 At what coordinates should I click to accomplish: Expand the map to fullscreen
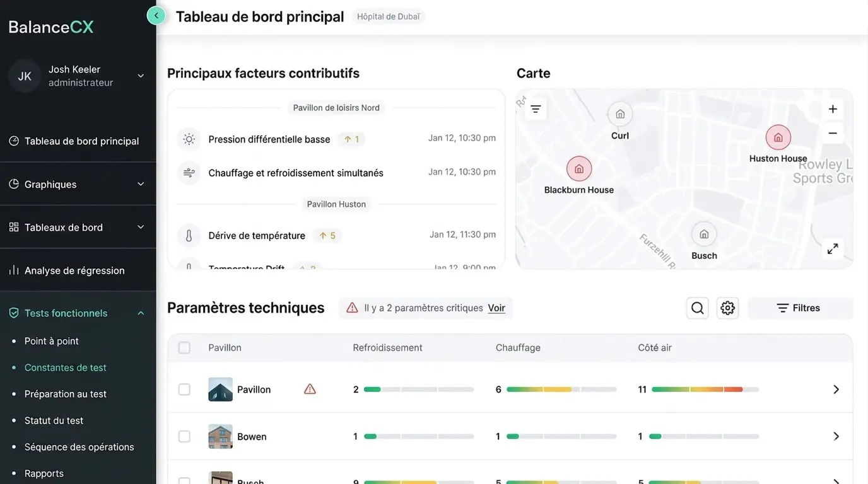[833, 248]
